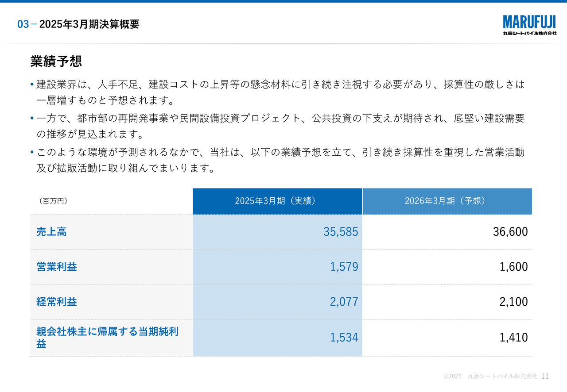Select the forecast ordinary profit 2,100
The image size is (567, 392).
click(x=514, y=302)
